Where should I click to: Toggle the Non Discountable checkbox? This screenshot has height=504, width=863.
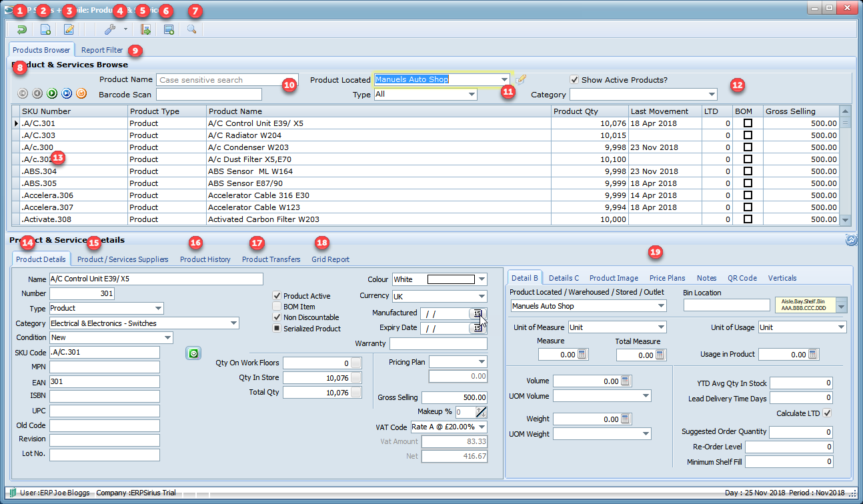click(277, 317)
